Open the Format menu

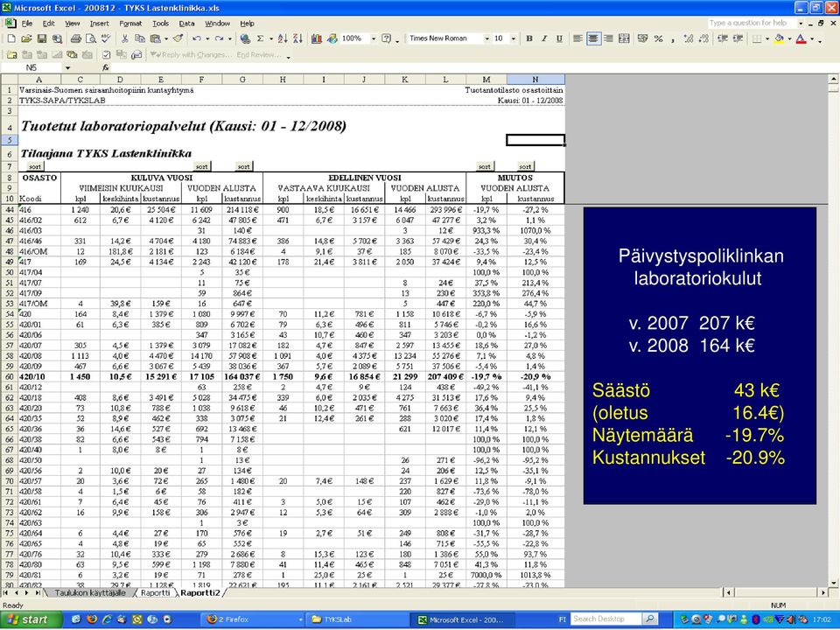(130, 24)
